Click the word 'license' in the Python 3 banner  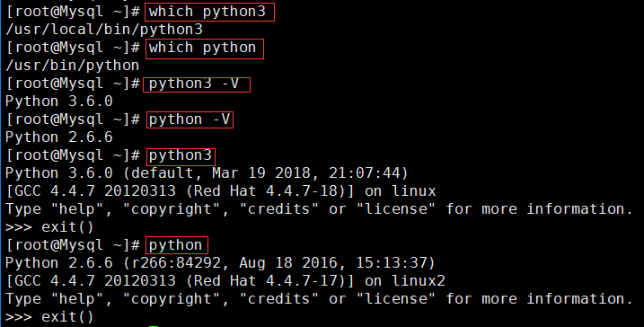tap(395, 209)
